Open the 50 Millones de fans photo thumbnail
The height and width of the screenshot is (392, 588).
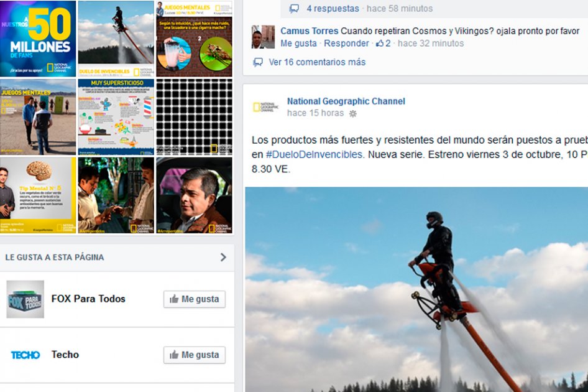(38, 39)
